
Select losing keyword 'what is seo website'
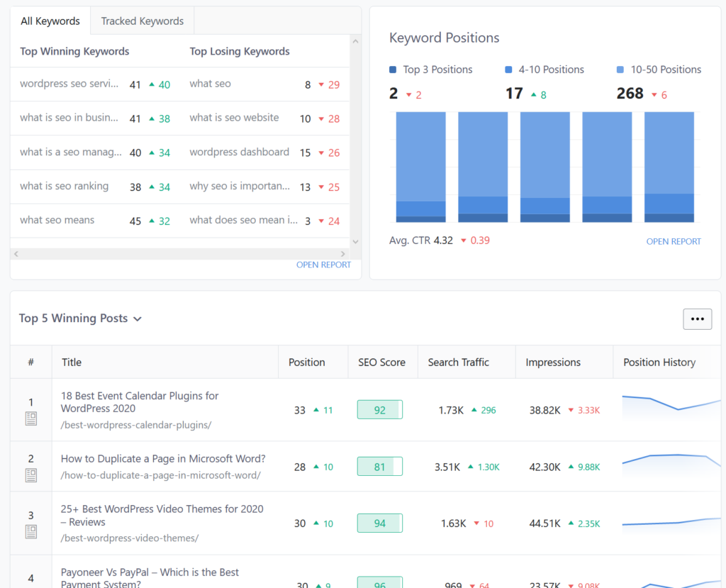tap(234, 118)
